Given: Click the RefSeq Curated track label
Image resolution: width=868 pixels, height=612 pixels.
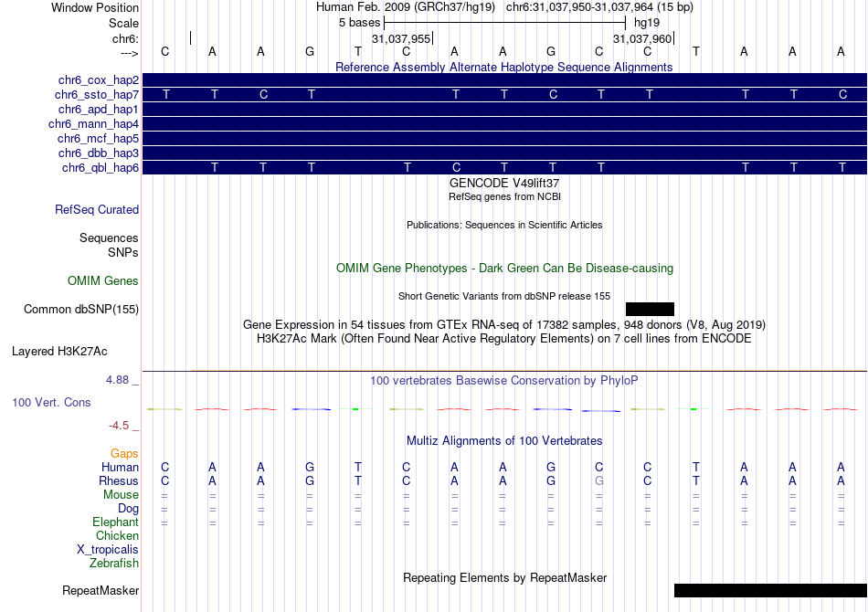Looking at the screenshot, I should tap(97, 210).
